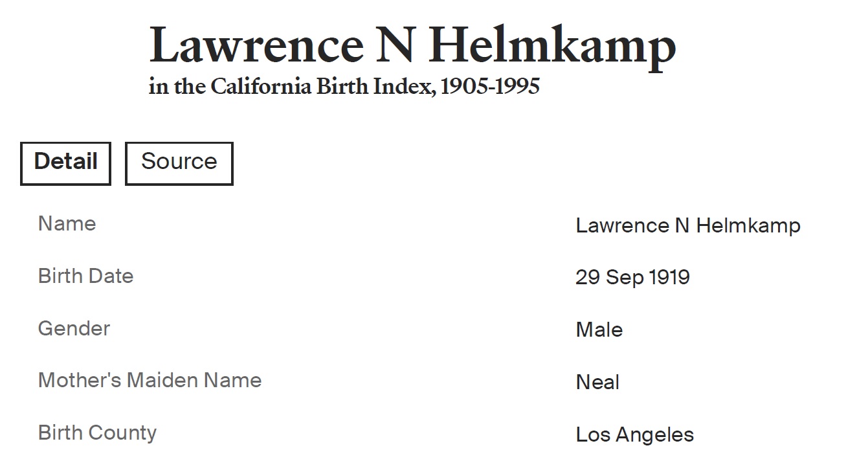Click the year 1919 in the birth date
The image size is (868, 461).
(669, 278)
